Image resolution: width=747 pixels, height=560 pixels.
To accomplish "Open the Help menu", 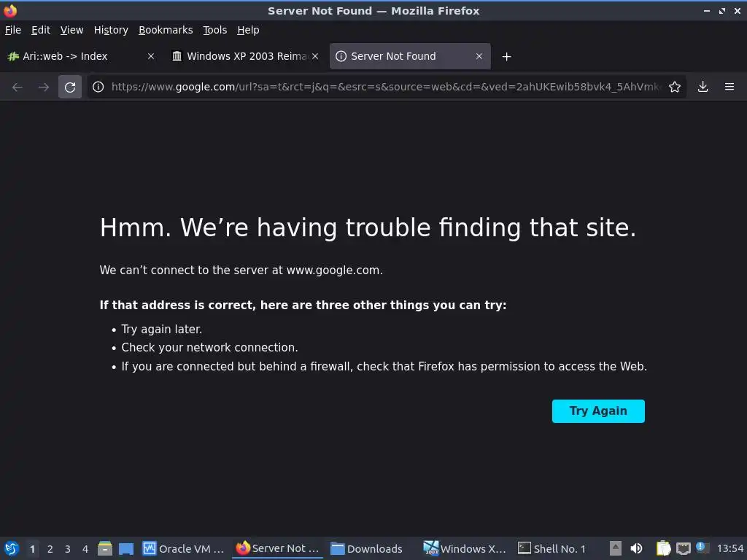I will (248, 30).
